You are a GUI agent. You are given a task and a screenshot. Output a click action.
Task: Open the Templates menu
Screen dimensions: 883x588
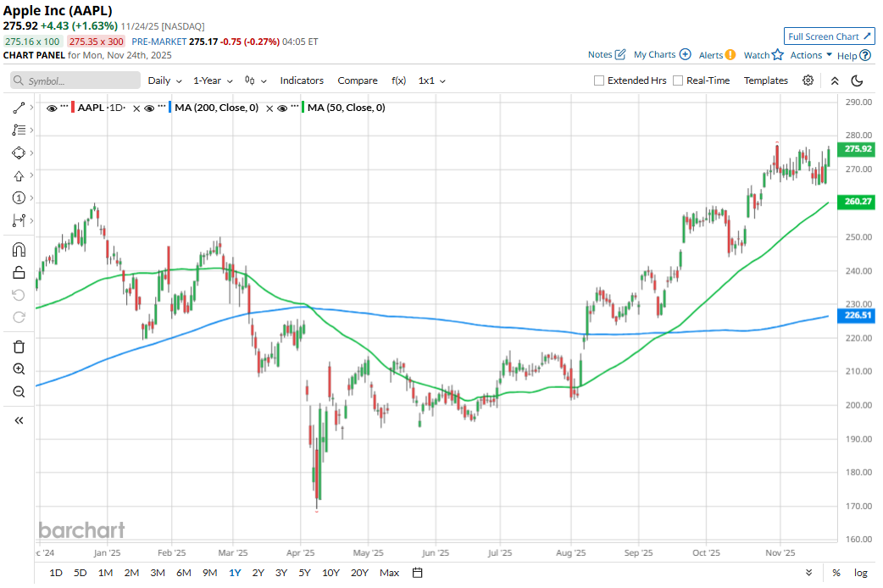point(766,80)
